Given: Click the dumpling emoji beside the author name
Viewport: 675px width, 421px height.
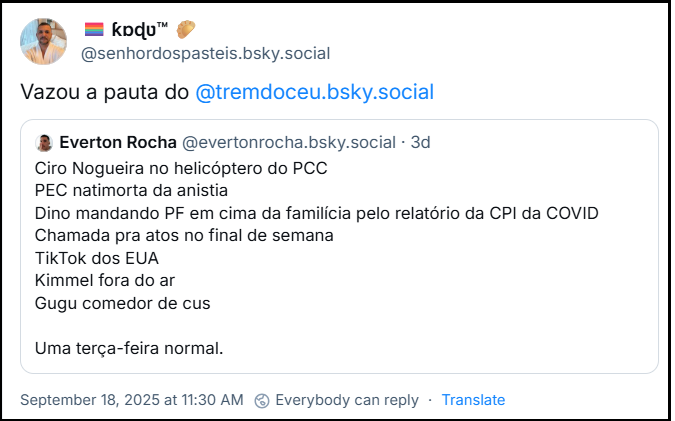Looking at the screenshot, I should click(186, 29).
